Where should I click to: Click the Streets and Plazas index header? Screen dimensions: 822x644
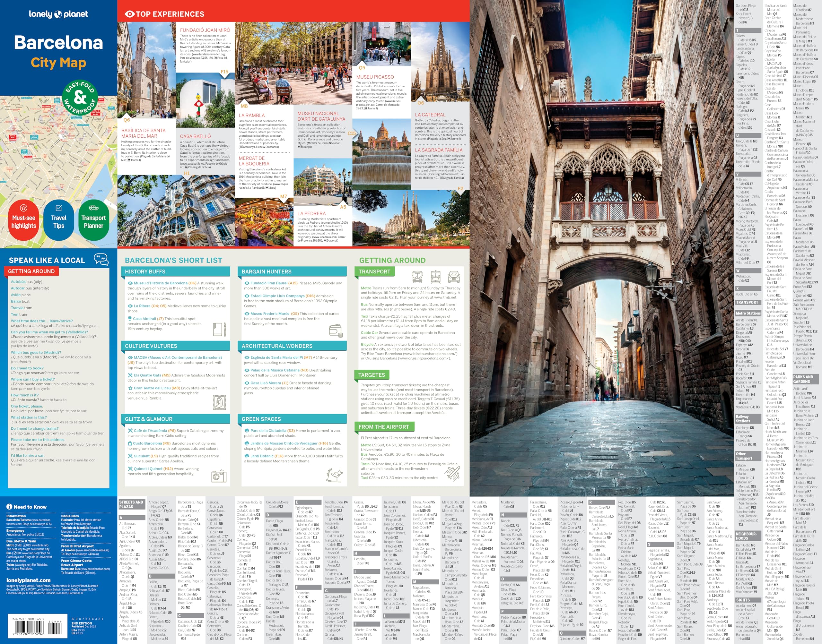click(x=132, y=504)
